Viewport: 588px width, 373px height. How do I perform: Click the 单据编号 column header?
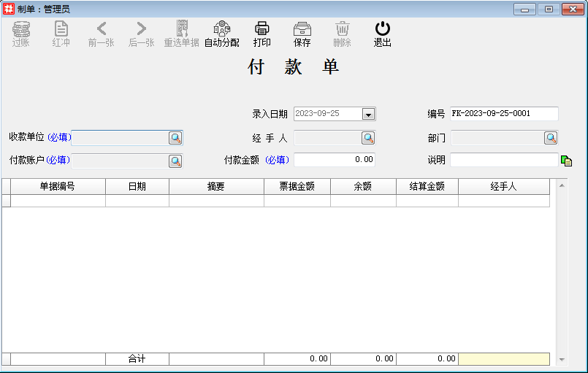(58, 186)
